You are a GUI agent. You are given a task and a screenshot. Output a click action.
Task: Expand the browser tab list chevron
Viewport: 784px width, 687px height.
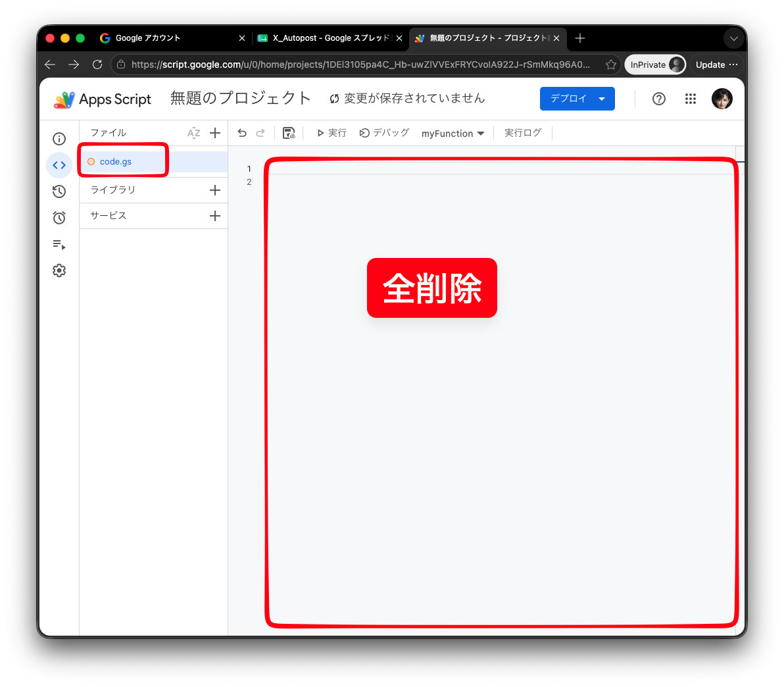pyautogui.click(x=733, y=39)
